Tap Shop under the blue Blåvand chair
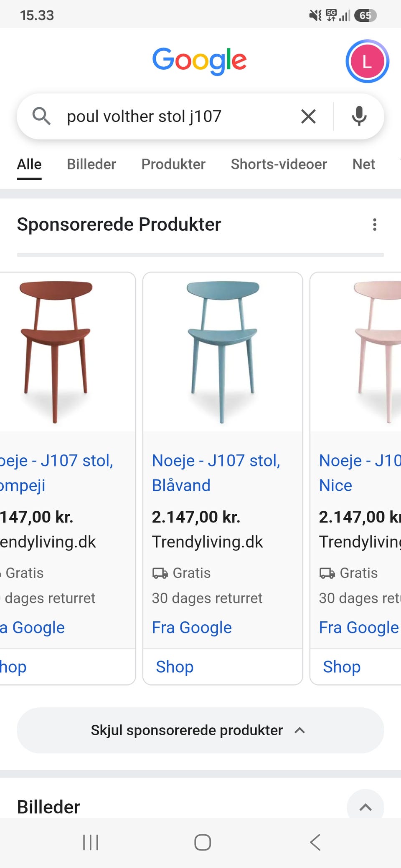 [x=175, y=666]
